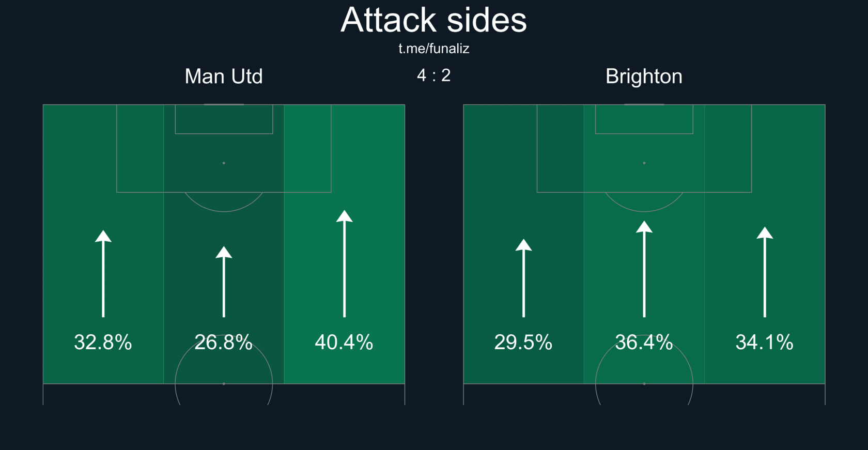
Task: Open the t.me/funaliz link
Action: (x=433, y=49)
